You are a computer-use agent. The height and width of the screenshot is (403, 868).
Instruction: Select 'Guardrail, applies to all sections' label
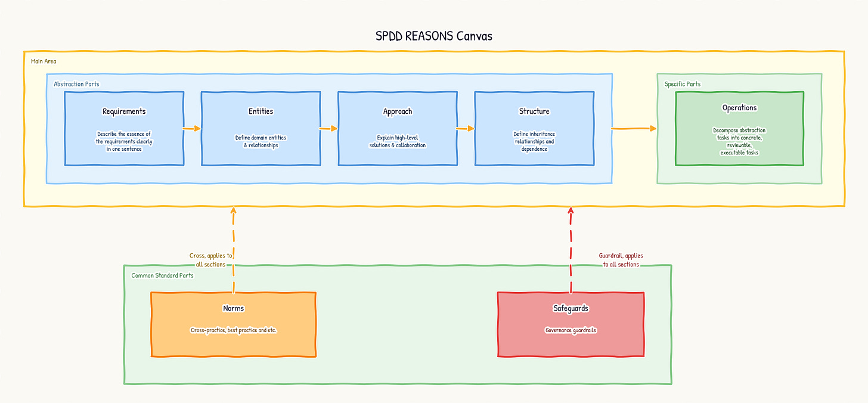pyautogui.click(x=621, y=259)
